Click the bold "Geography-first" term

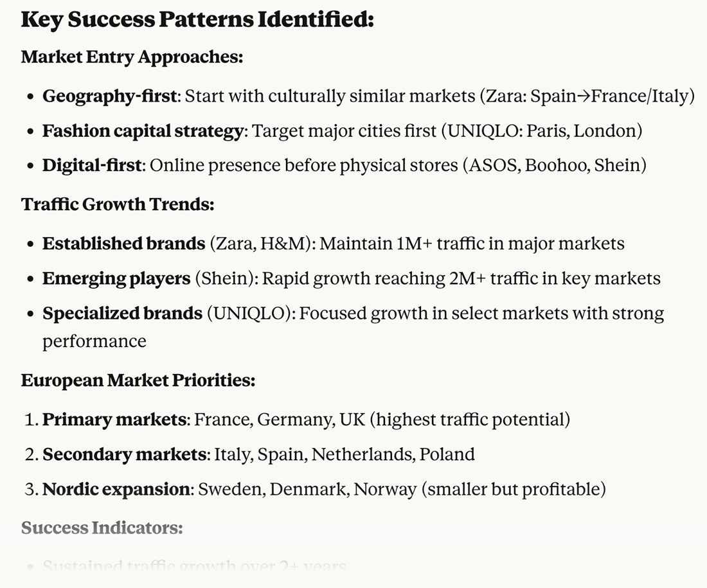(x=109, y=96)
